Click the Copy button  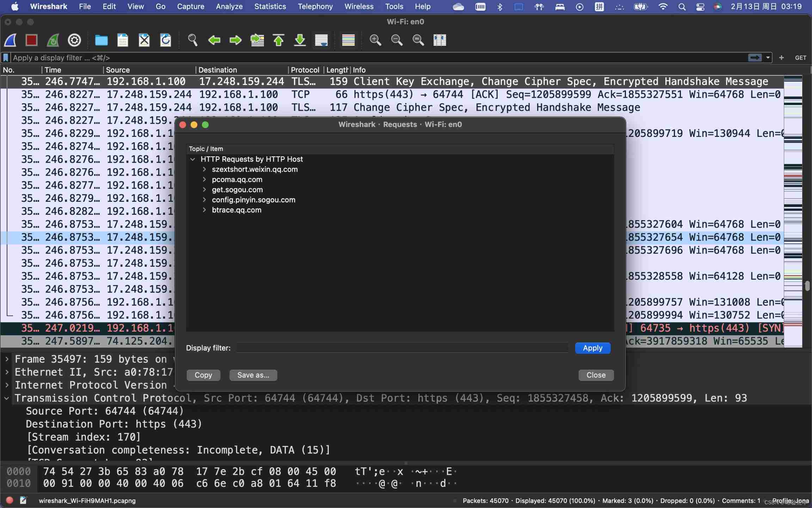point(203,375)
